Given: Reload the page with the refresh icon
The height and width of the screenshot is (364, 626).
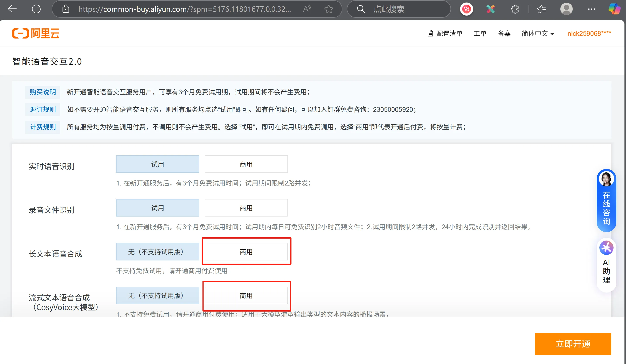Looking at the screenshot, I should coord(36,9).
